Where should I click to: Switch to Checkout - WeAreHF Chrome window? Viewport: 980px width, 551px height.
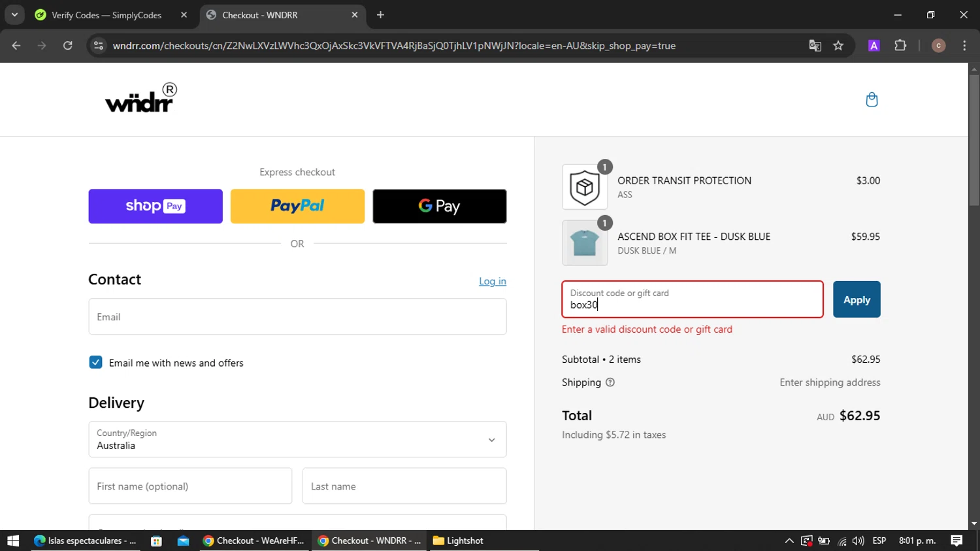(x=253, y=541)
